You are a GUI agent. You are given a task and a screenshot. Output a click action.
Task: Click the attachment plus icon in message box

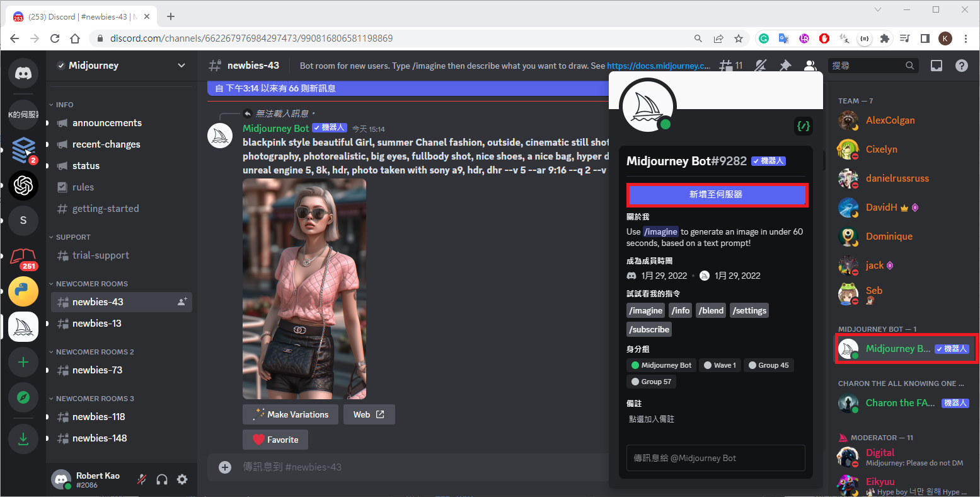(225, 467)
